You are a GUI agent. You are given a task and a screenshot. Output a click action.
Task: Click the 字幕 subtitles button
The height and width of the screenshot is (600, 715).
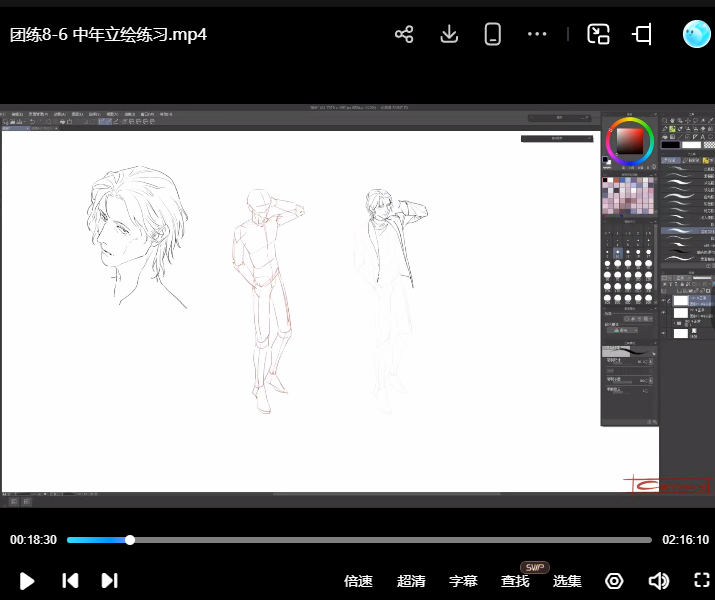(463, 581)
